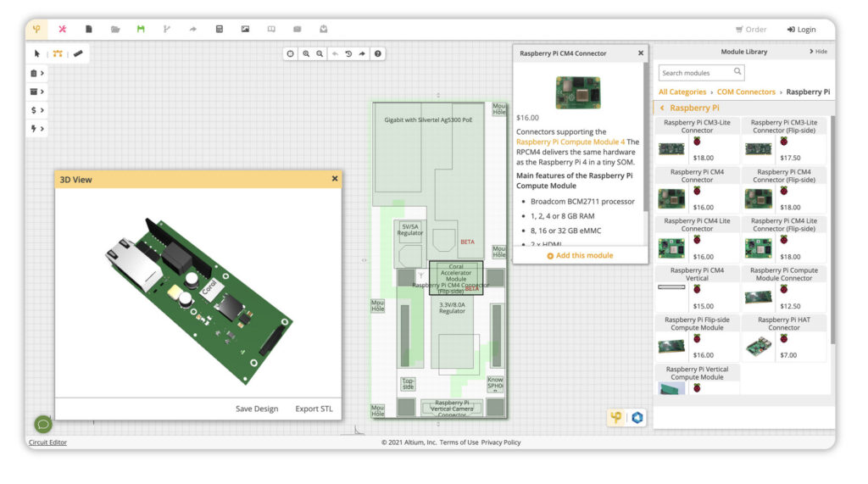Save design with the green disk icon
Screen dimensions: 868x484
click(141, 29)
